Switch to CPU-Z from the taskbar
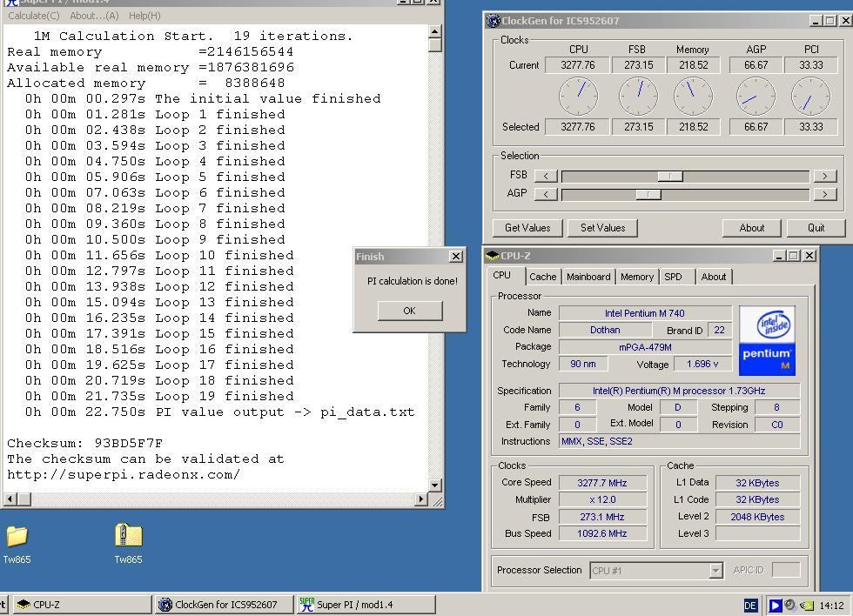This screenshot has width=853, height=616. coord(81,605)
